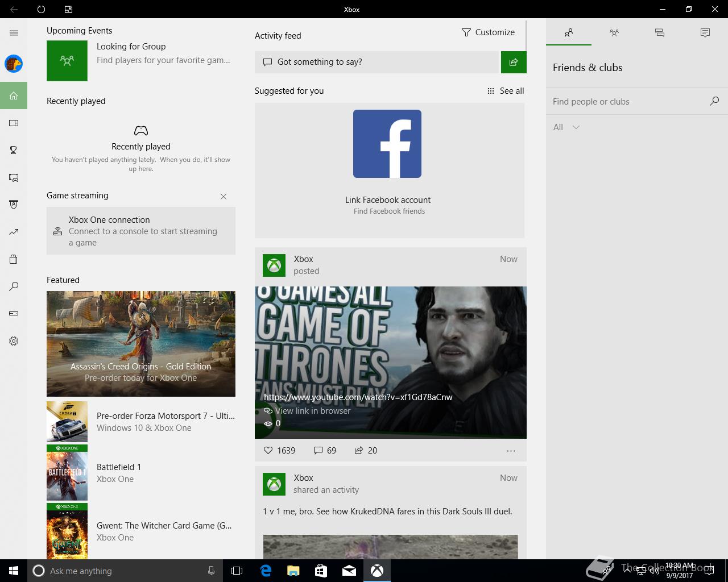Click Cortana microphone icon
Image resolution: width=728 pixels, height=582 pixels.
[211, 571]
